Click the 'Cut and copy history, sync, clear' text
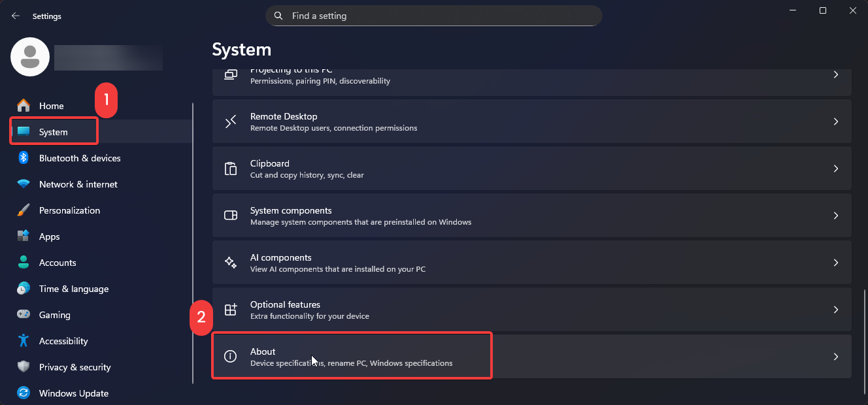This screenshot has height=405, width=868. (x=307, y=175)
